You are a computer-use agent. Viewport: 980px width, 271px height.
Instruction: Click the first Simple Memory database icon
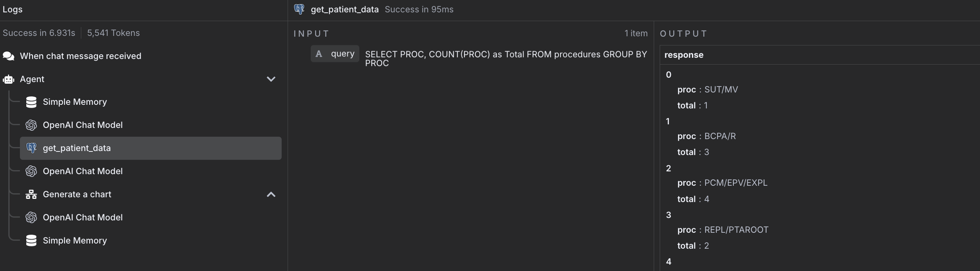click(x=31, y=102)
